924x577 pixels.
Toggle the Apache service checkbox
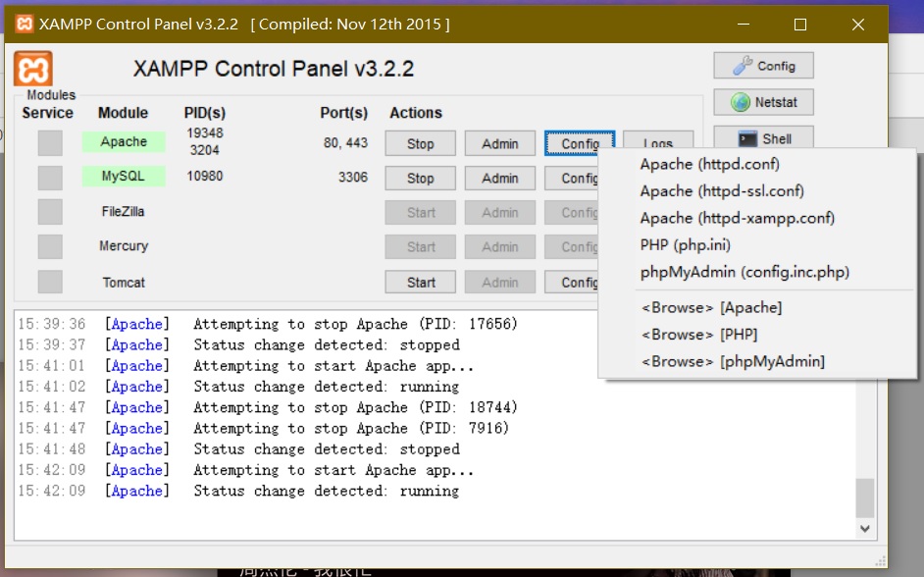pos(50,142)
